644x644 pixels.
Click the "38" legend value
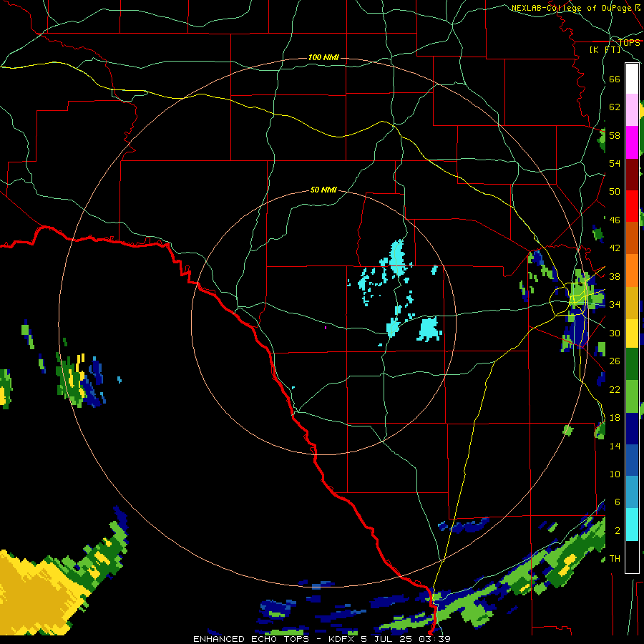click(615, 276)
